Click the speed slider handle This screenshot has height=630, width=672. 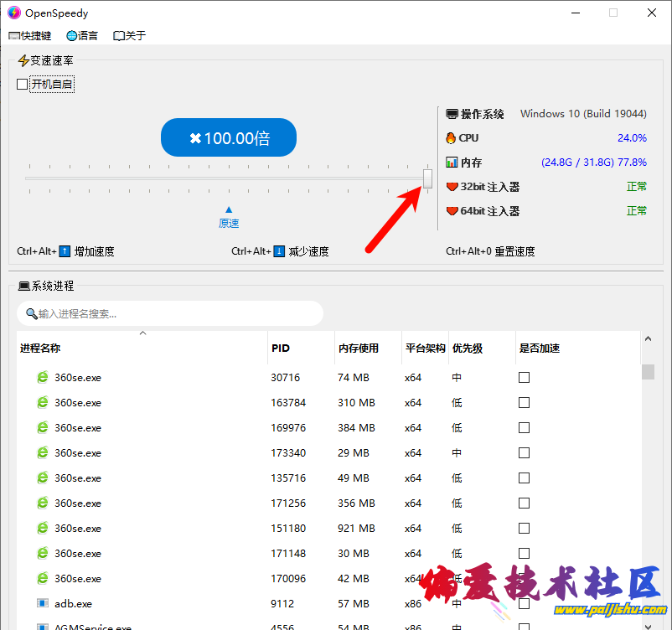[x=427, y=178]
